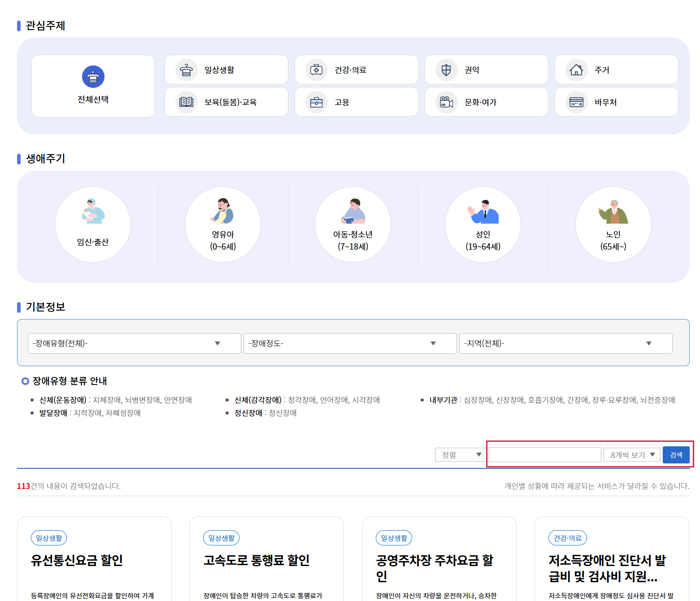
Task: Expand the 장애정도 dropdown
Action: click(350, 343)
